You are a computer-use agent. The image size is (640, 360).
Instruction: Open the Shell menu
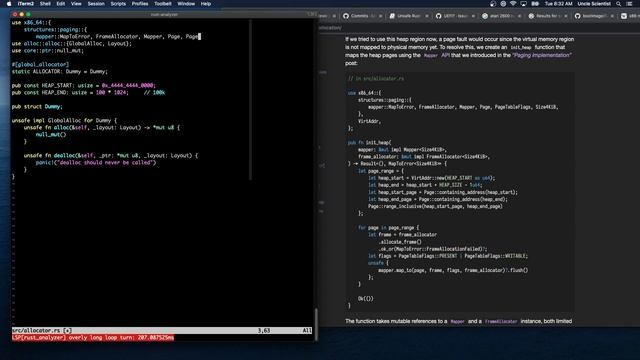[45, 4]
